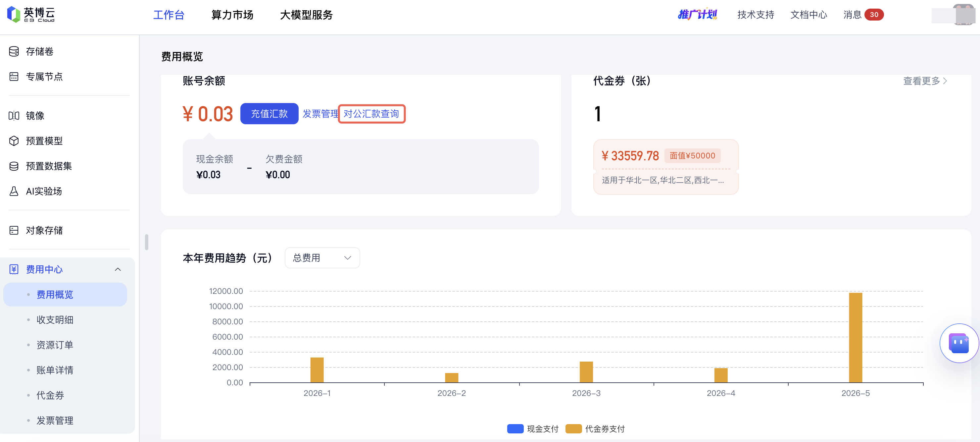Open the 大模型服务 tab
The image size is (980, 442).
[306, 15]
